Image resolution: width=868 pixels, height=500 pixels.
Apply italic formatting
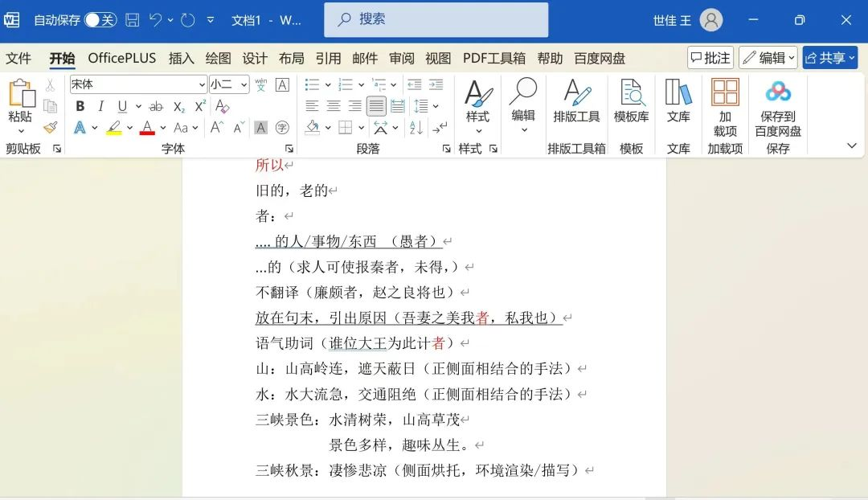click(x=100, y=107)
